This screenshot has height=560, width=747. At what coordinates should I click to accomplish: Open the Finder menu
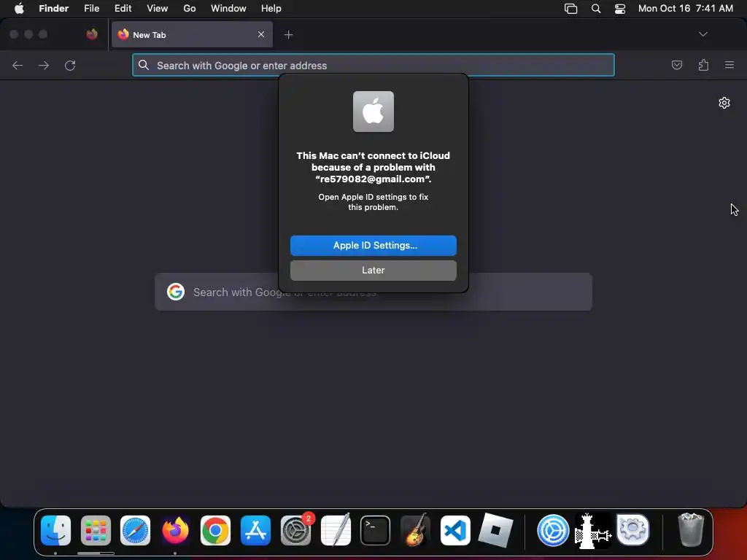pos(54,8)
